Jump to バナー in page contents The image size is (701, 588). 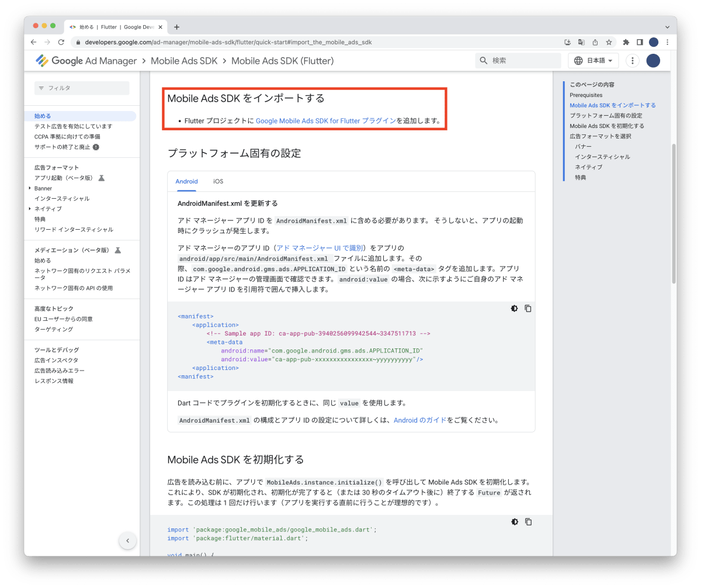[x=583, y=147]
